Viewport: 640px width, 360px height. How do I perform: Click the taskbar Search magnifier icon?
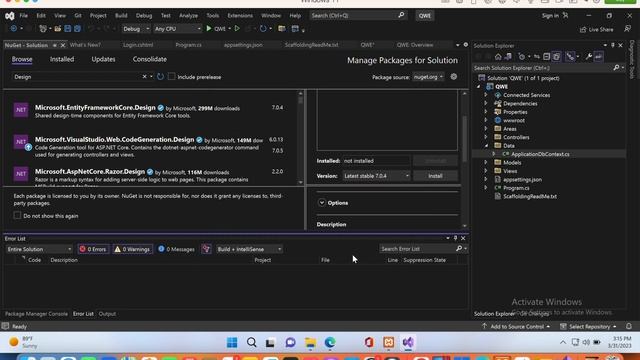pyautogui.click(x=251, y=342)
